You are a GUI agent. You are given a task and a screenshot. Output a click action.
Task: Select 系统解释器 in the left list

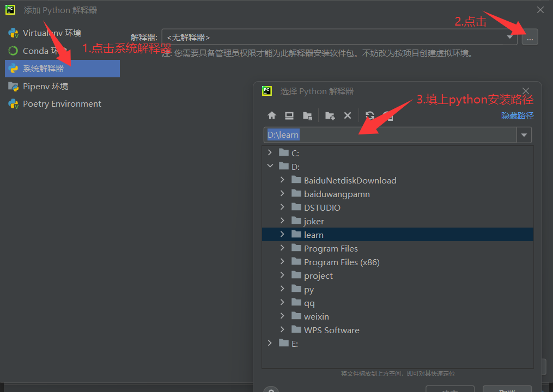point(63,69)
